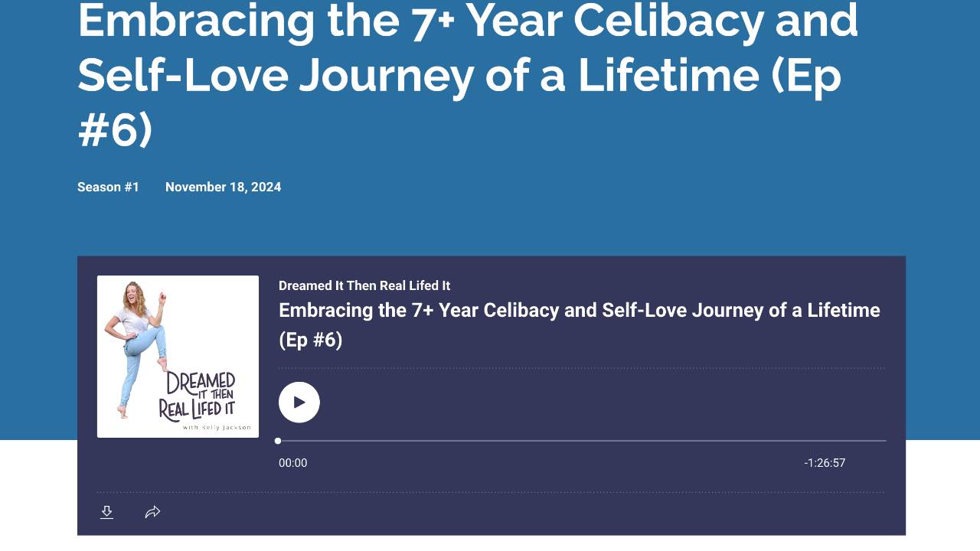Select the 'Season #1' label
The height and width of the screenshot is (551, 980).
tap(108, 187)
